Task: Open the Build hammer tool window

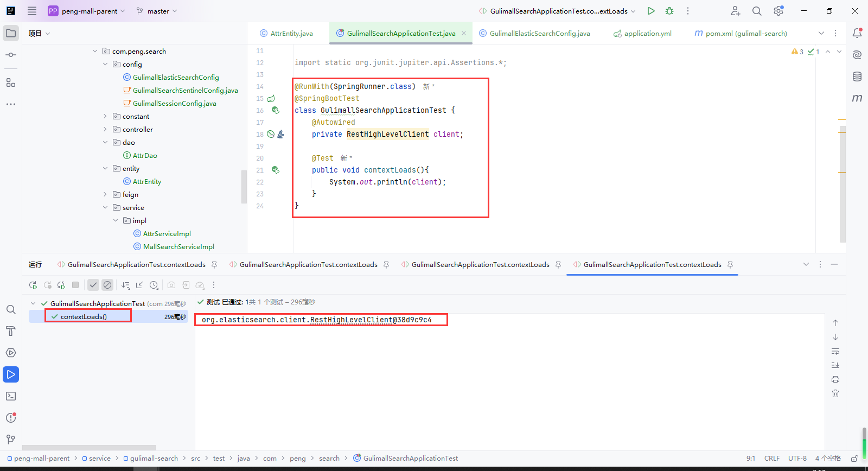Action: pyautogui.click(x=11, y=331)
